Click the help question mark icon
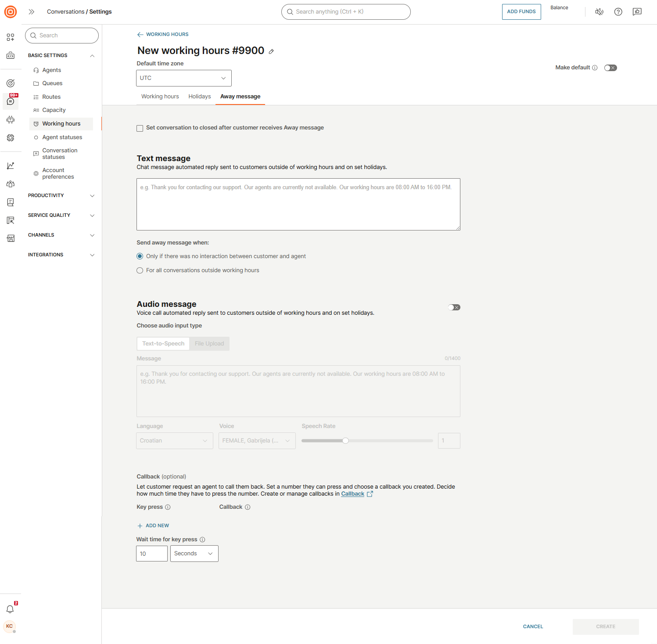 (x=618, y=12)
